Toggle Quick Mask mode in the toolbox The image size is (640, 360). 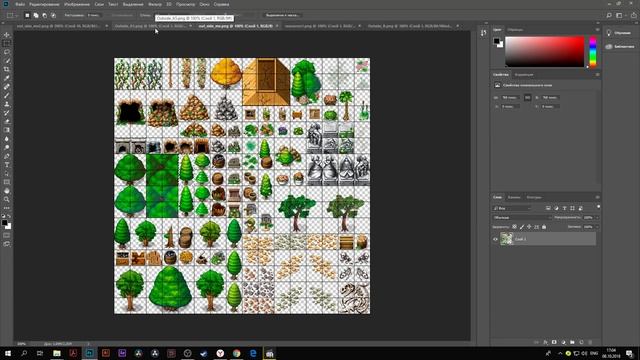[7, 236]
